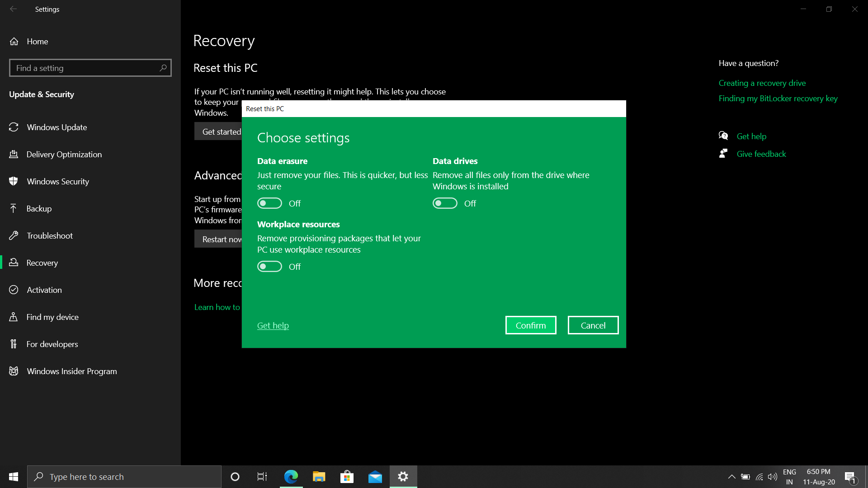
Task: Enable the Data drives toggle
Action: pyautogui.click(x=445, y=203)
